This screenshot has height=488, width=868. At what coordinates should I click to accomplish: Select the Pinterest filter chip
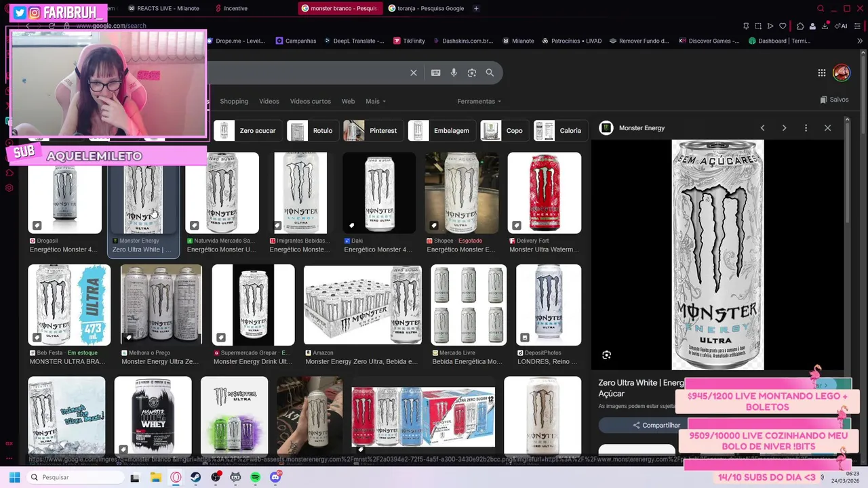pyautogui.click(x=372, y=130)
